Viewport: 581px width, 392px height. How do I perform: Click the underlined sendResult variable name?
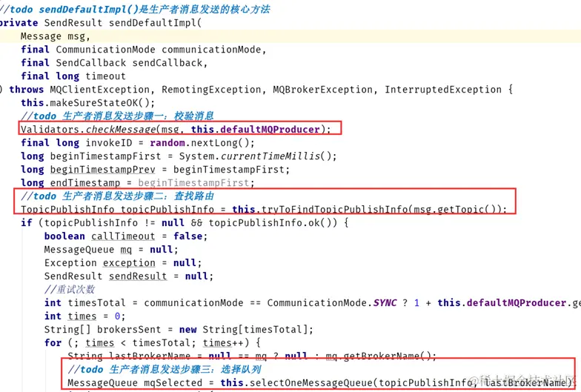pyautogui.click(x=138, y=276)
